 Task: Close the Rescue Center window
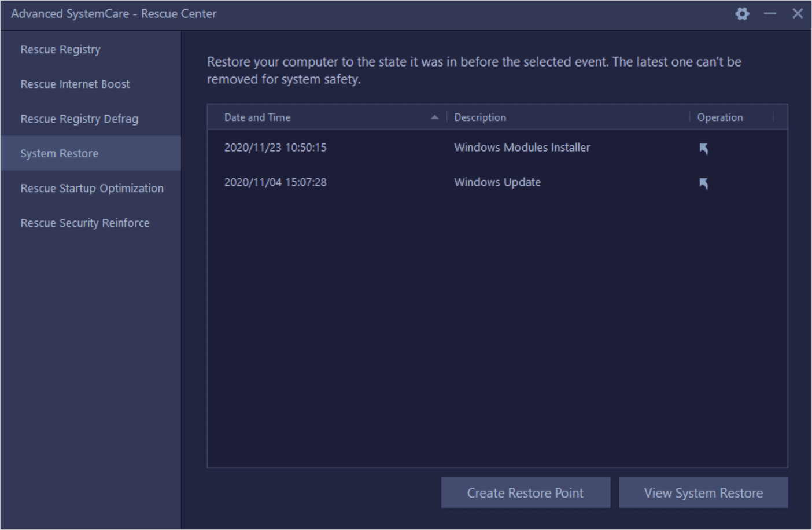pyautogui.click(x=798, y=13)
